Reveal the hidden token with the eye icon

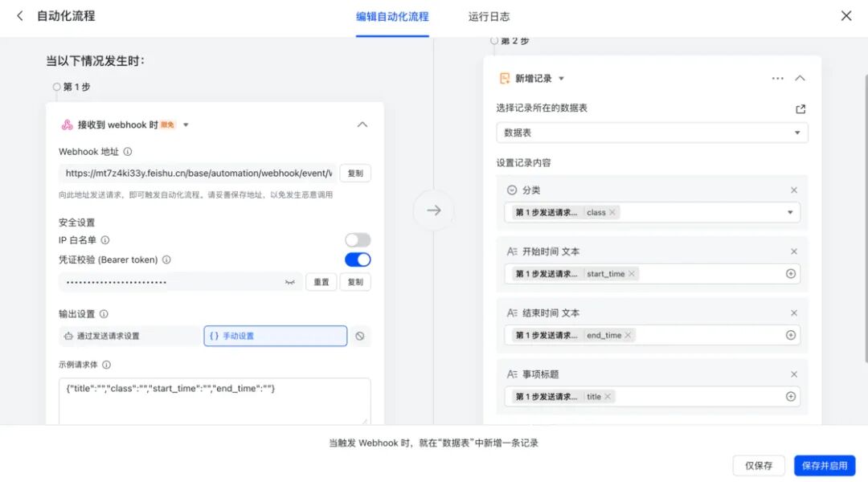290,282
